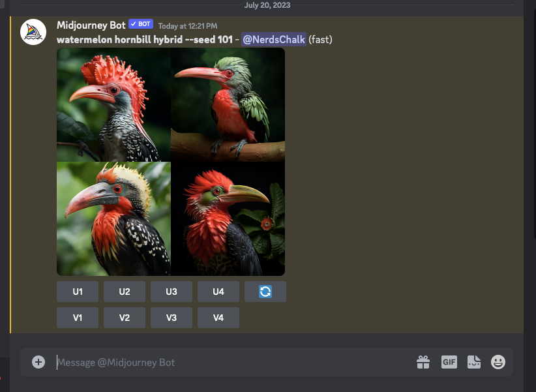Viewport: 536px width, 392px height.
Task: Click the BOT verified badge
Action: coord(141,24)
